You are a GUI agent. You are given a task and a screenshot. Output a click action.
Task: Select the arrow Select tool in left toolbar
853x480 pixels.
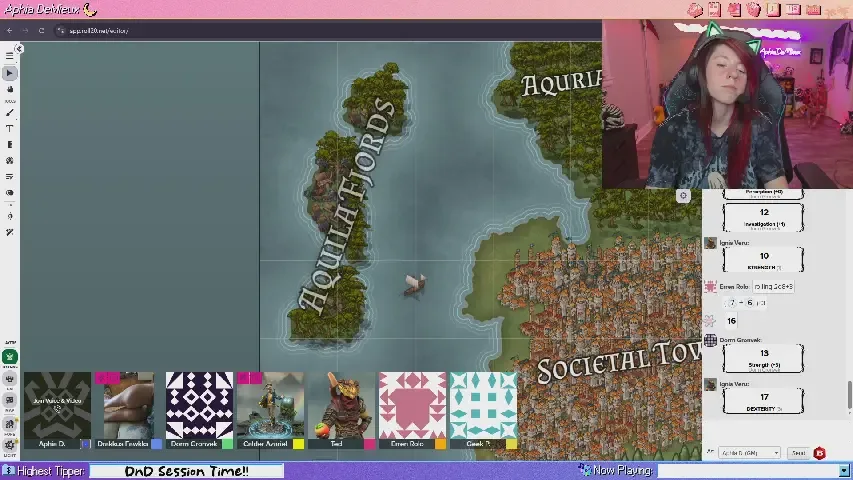[x=10, y=73]
